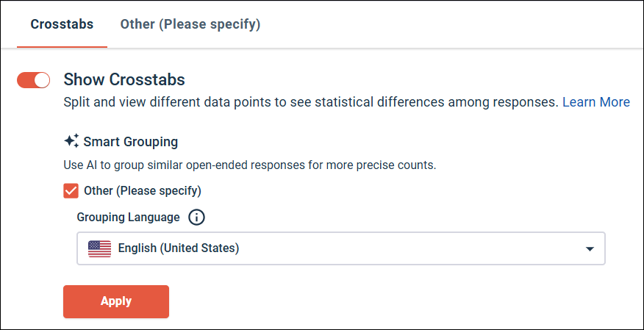Open the Learn More link

click(595, 102)
